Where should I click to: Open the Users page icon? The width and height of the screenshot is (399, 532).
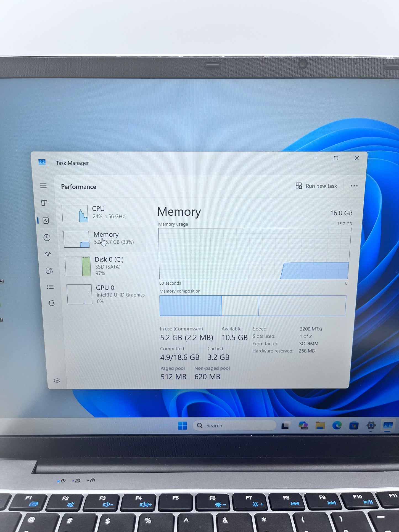point(49,271)
